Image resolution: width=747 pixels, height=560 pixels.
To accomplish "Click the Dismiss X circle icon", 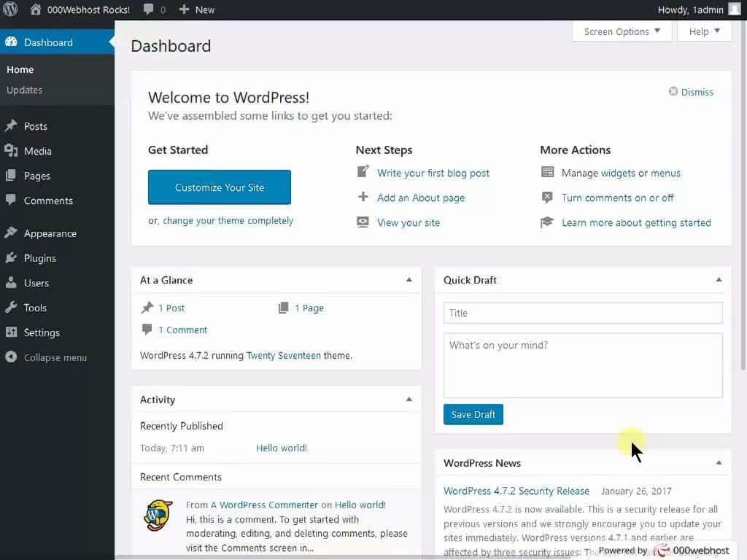I will [673, 91].
